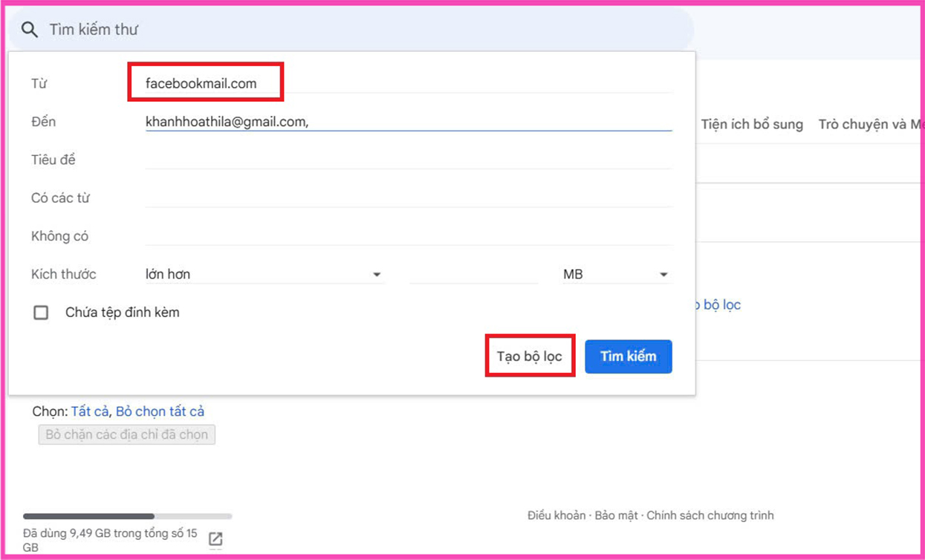Viewport: 925px width, 560px height.
Task: Switch to Tiện ích bổ sung tab
Action: click(752, 125)
